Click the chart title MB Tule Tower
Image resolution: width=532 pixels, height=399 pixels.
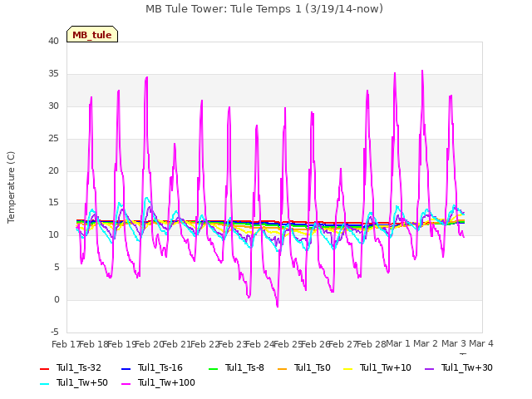[x=264, y=9]
